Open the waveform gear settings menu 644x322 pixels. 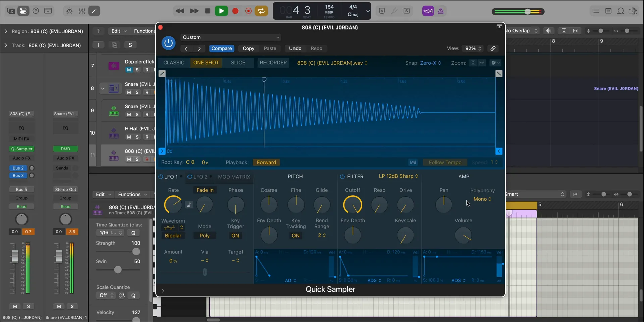tap(495, 63)
